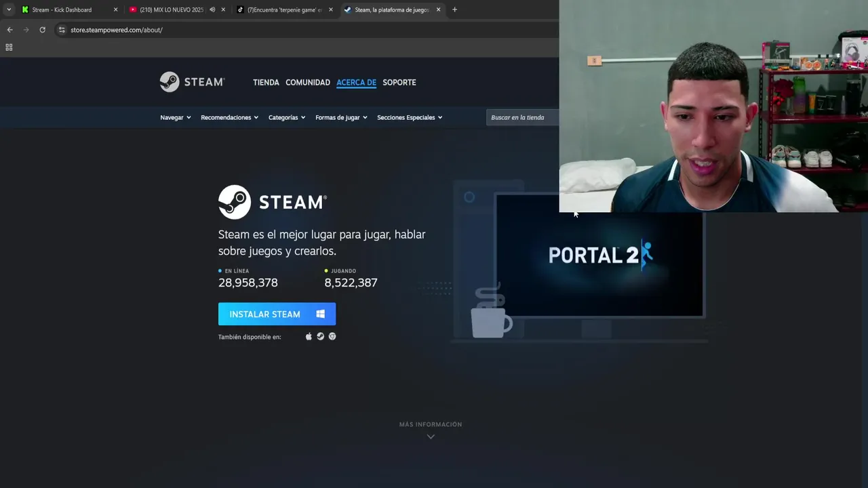Click the EN LÍNEA label
This screenshot has width=868, height=488.
tap(237, 271)
